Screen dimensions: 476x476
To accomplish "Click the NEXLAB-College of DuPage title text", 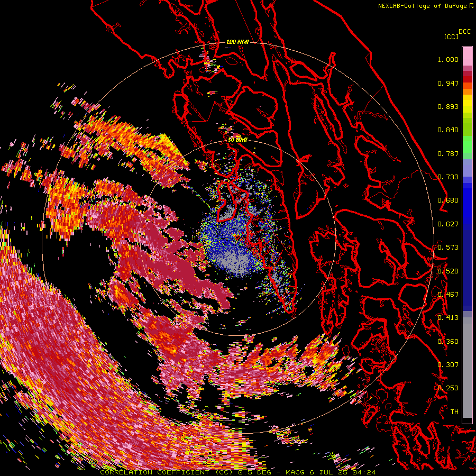I will point(422,6).
